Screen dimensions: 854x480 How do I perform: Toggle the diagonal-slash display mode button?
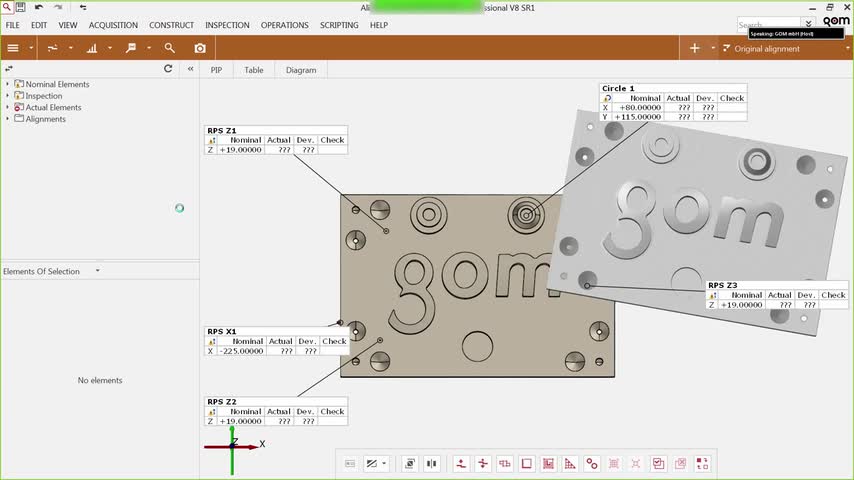click(372, 464)
